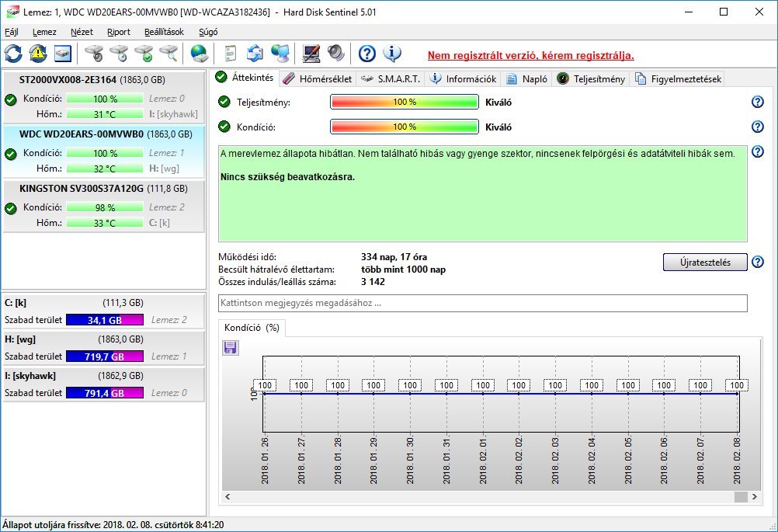This screenshot has width=778, height=532.
Task: Click the green check icon for ST2000VX008
Action: click(11, 99)
